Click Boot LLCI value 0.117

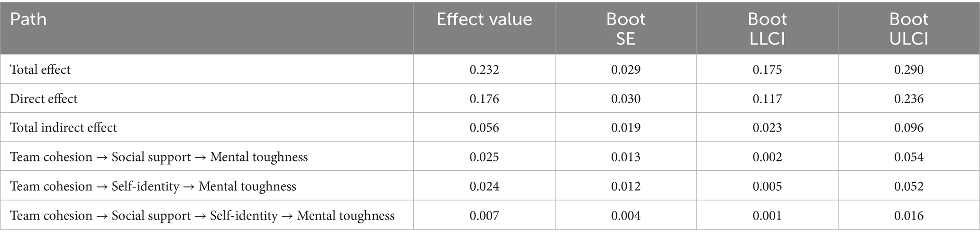(767, 99)
